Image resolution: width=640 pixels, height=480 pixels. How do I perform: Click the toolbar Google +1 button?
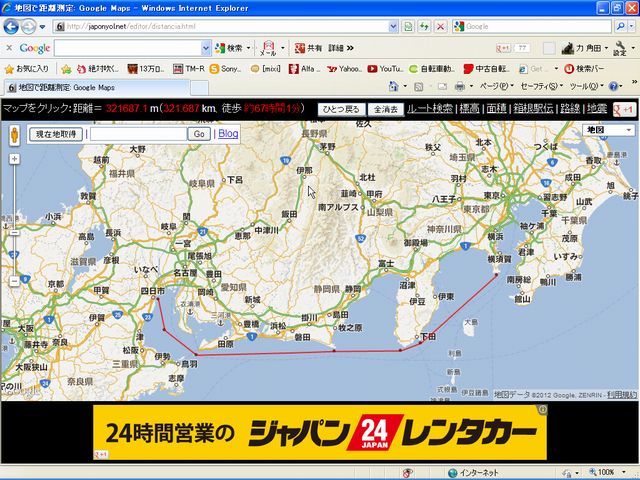(x=503, y=48)
